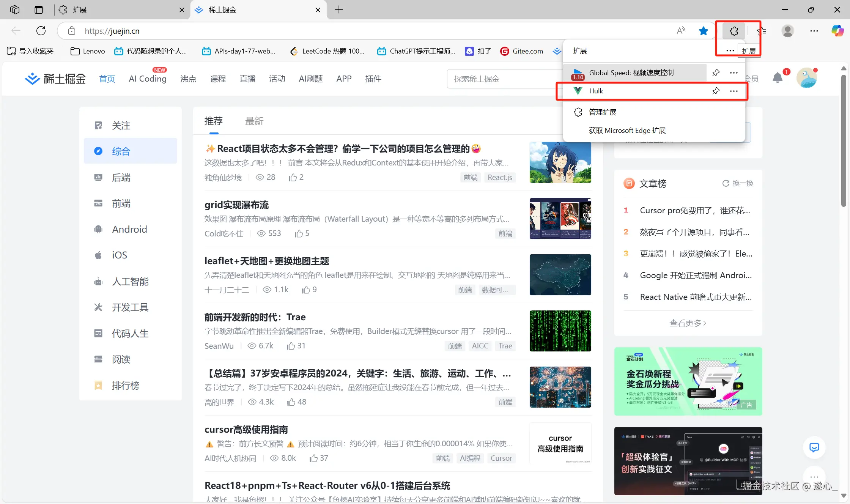Click 换一换 to refresh article ranking
Image resolution: width=850 pixels, height=504 pixels.
[x=738, y=183]
